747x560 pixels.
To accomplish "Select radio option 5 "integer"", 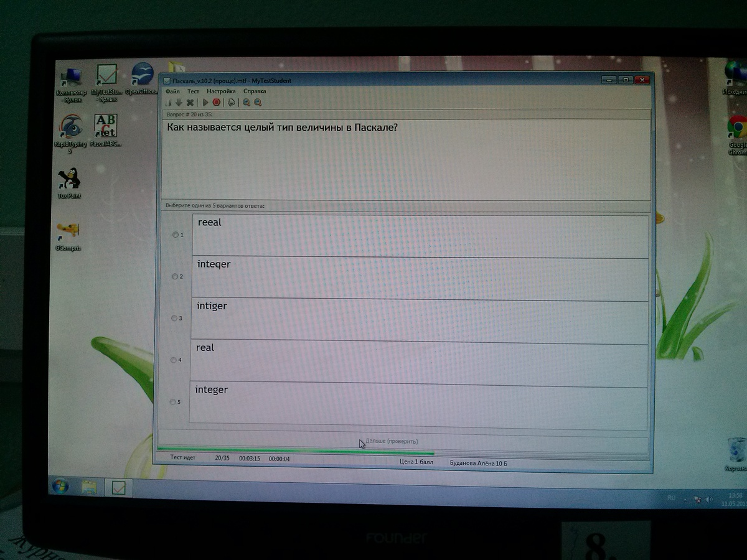I will 173,402.
